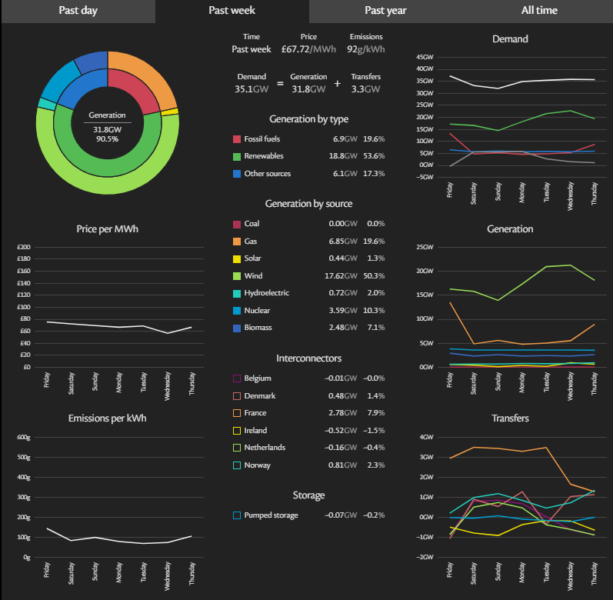Click the Other sources blue legend square
Viewport: 613px width, 600px height.
click(x=237, y=174)
